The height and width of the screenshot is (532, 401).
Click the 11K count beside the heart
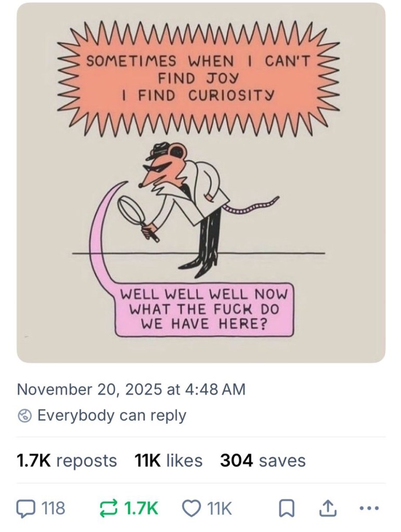tap(219, 508)
